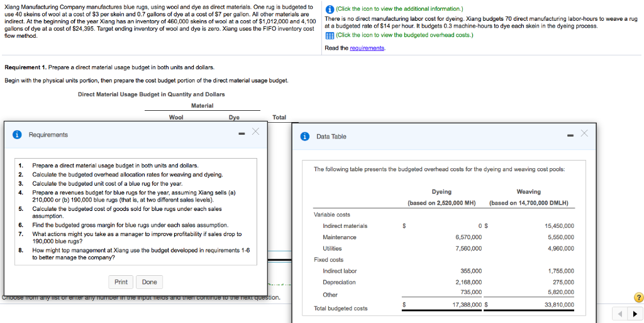
Task: Click the Depreciation row label
Action: pos(339,282)
